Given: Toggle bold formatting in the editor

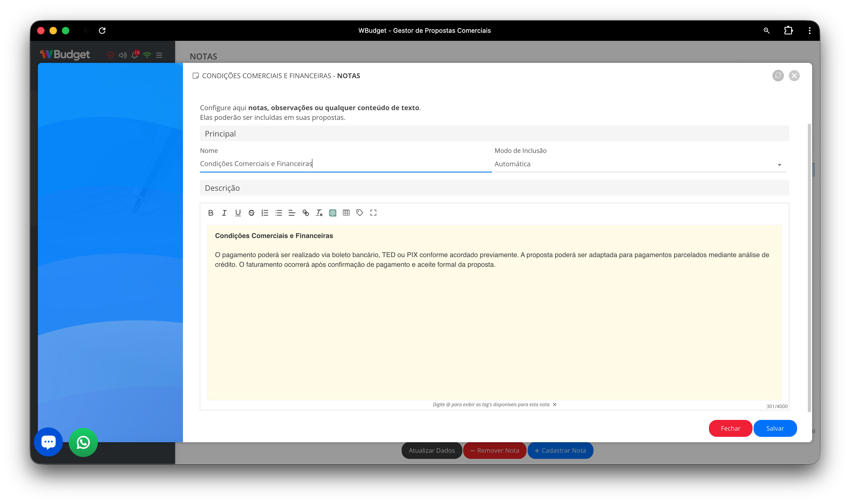Looking at the screenshot, I should 211,213.
